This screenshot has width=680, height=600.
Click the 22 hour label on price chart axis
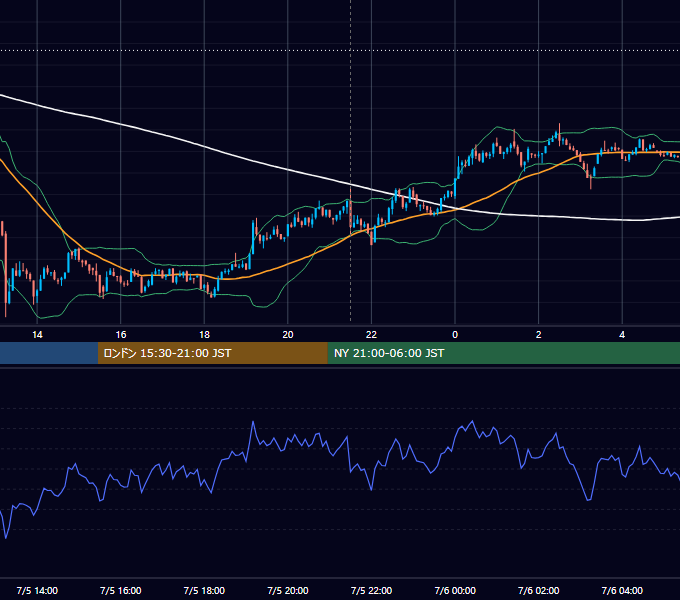(371, 335)
